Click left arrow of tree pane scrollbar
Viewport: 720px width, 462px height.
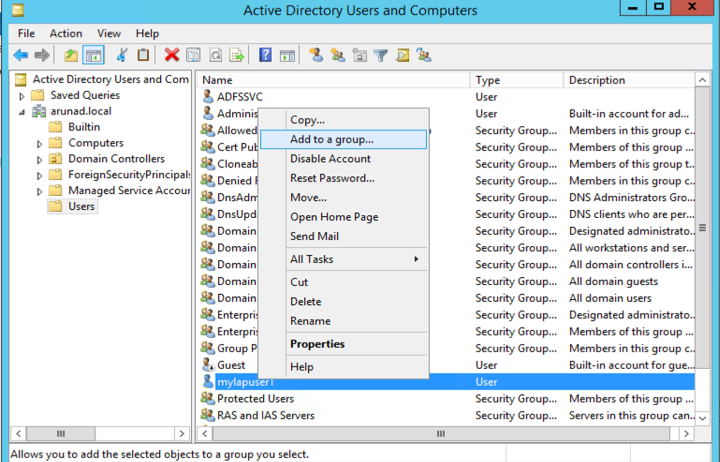pyautogui.click(x=18, y=433)
